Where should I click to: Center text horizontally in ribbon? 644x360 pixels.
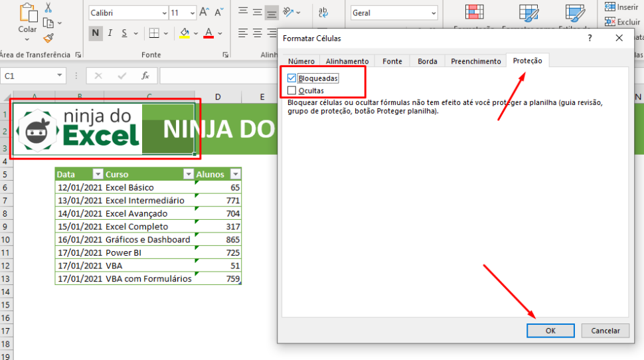point(258,33)
